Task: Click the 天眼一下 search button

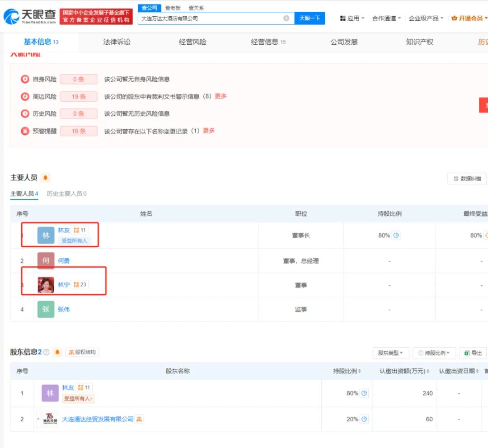Action: tap(310, 19)
